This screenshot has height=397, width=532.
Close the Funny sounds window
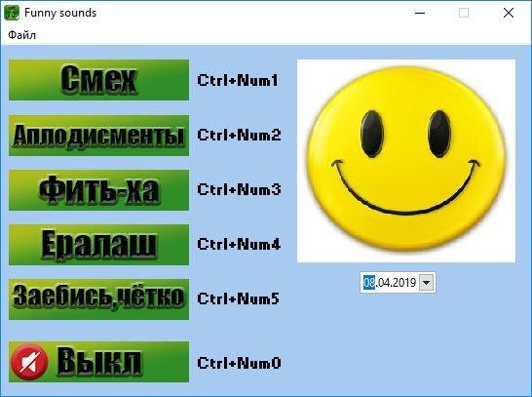click(x=509, y=13)
